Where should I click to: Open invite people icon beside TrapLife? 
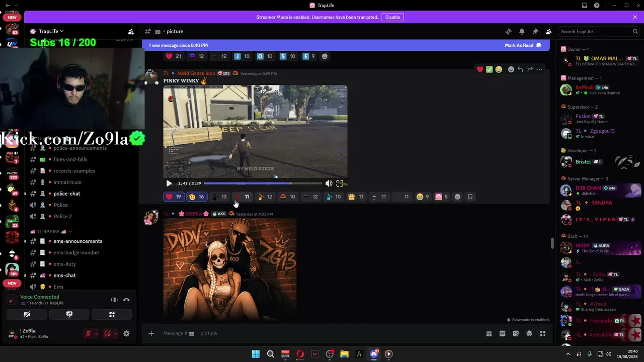point(131,31)
